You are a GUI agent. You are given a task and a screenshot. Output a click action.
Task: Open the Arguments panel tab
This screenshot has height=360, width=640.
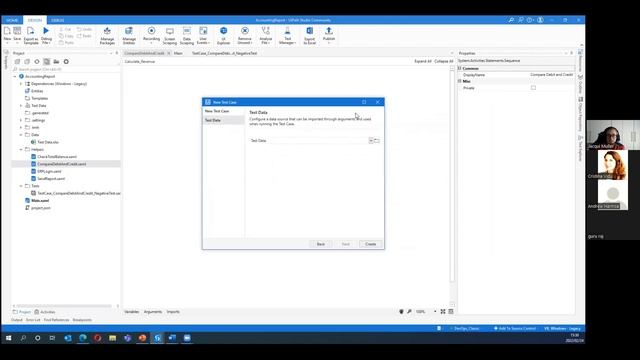point(153,312)
